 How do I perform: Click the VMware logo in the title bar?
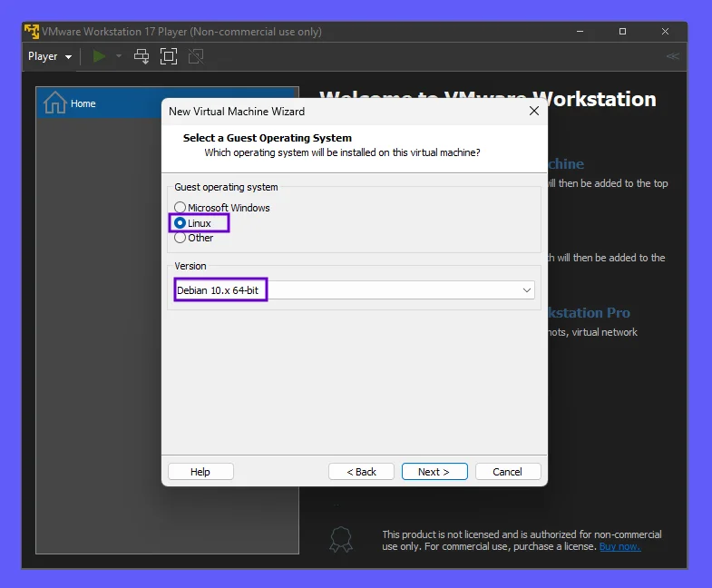[32, 32]
